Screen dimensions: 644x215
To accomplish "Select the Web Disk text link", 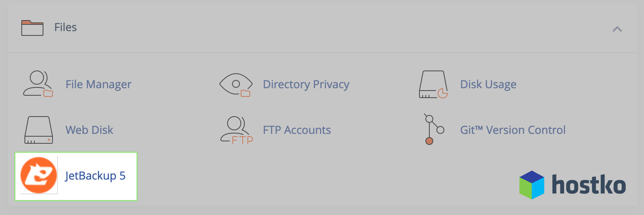I will [89, 130].
